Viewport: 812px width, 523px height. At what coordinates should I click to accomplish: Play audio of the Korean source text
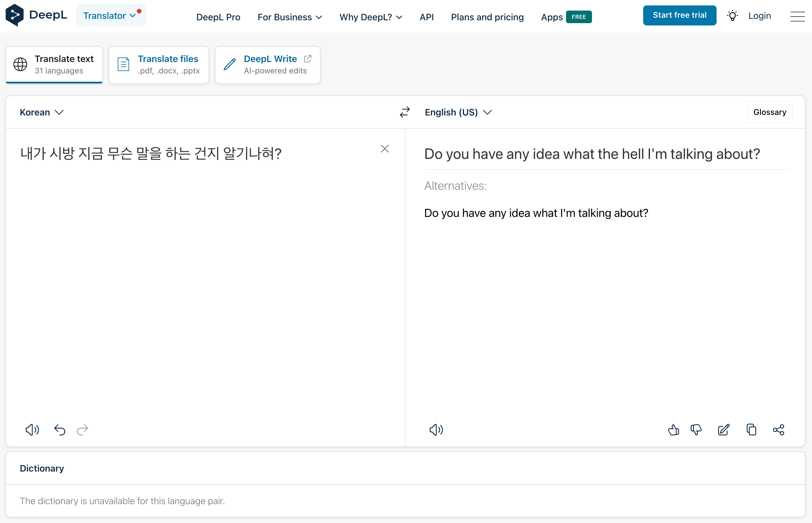pos(32,430)
